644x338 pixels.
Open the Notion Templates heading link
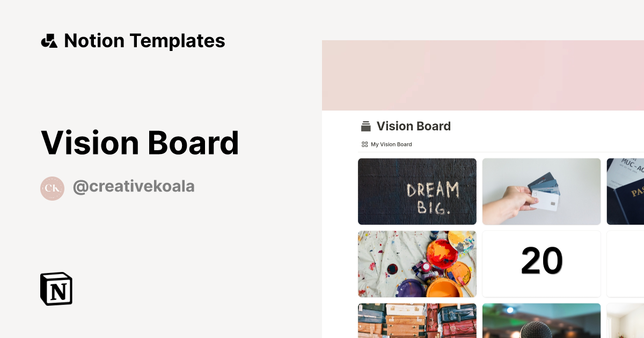pyautogui.click(x=144, y=41)
